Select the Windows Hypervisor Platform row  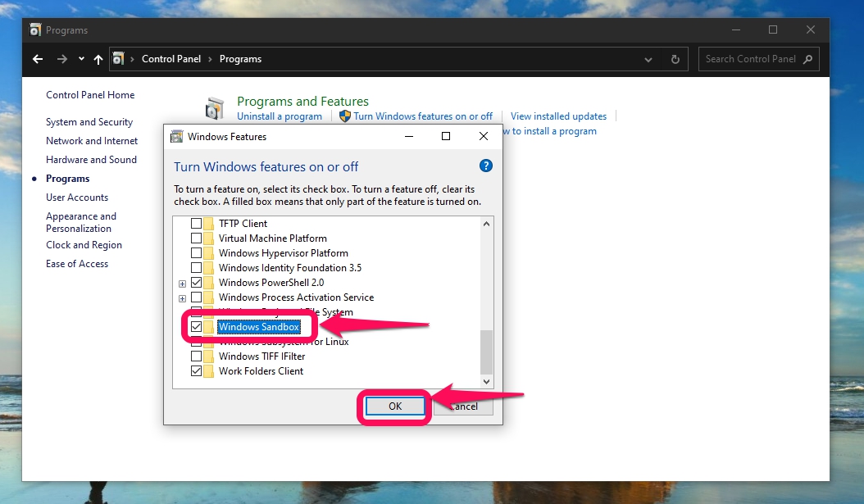point(284,253)
